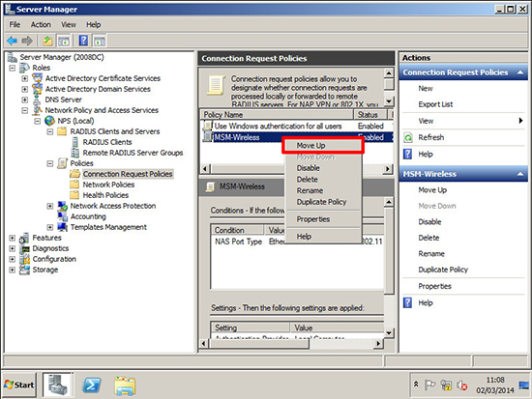
Task: Click details pane vertical scroll-up arrow
Action: (389, 202)
